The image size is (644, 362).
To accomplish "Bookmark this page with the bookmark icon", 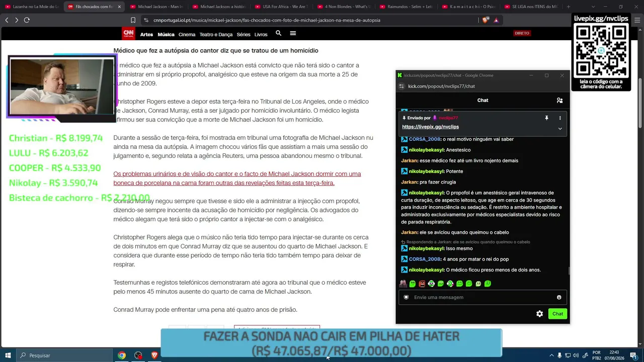I will 133,20.
